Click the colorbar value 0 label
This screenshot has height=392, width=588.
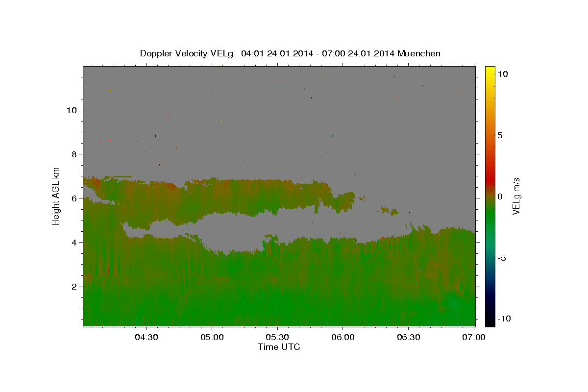point(500,196)
